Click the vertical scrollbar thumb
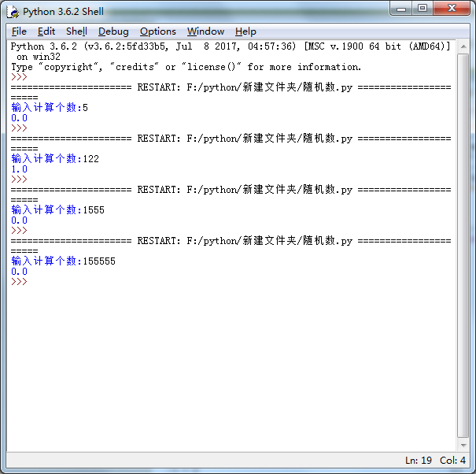This screenshot has width=476, height=474. coord(463,246)
